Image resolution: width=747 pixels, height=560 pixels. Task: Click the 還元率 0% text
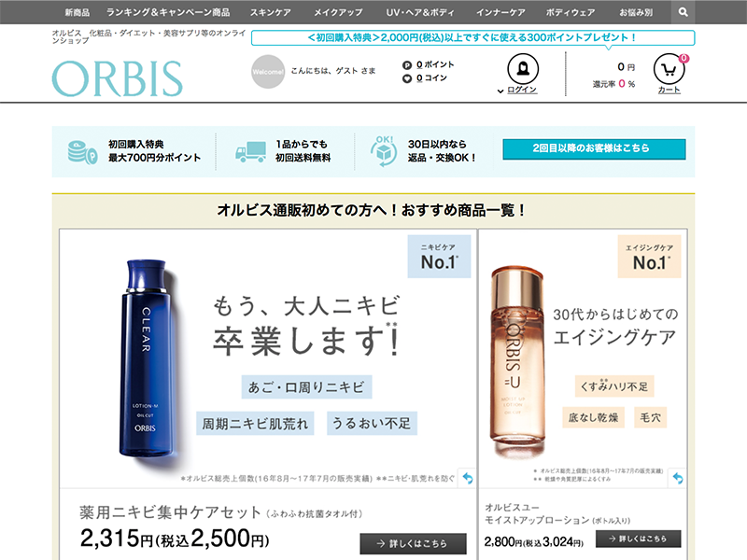click(x=613, y=84)
